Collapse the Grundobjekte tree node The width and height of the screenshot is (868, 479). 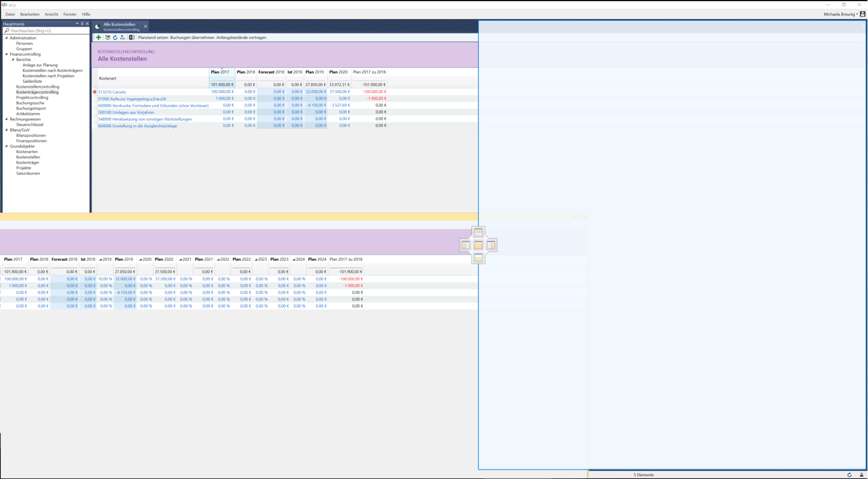(7, 146)
